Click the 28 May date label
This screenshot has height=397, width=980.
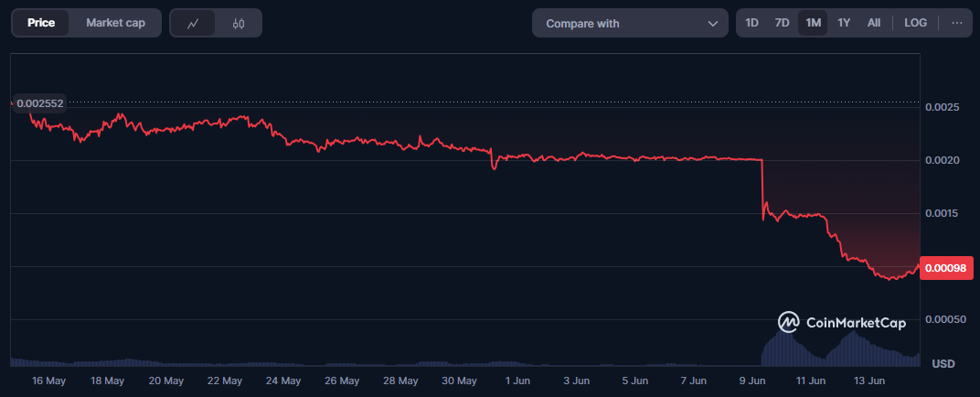[400, 381]
